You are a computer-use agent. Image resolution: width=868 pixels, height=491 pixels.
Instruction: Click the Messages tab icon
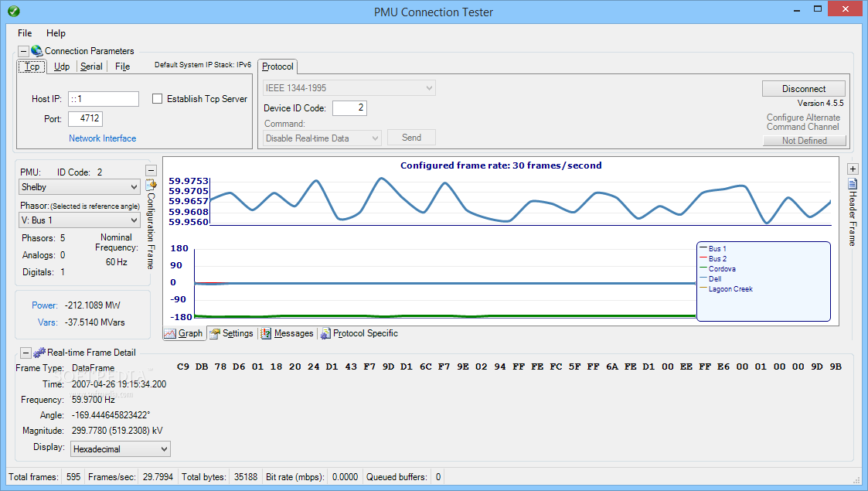point(266,333)
